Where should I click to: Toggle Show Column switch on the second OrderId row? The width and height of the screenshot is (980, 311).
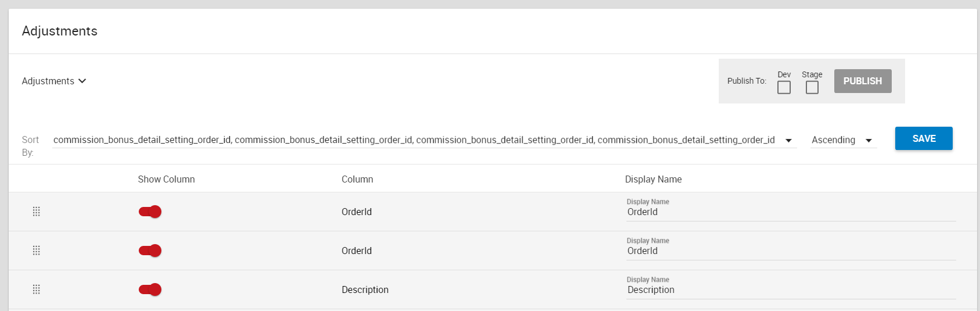point(150,251)
